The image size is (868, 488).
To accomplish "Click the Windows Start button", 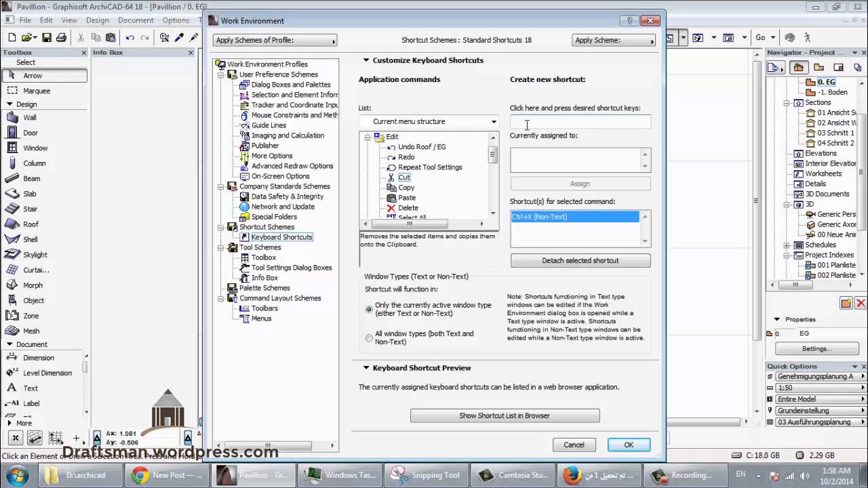I will pos(16,474).
